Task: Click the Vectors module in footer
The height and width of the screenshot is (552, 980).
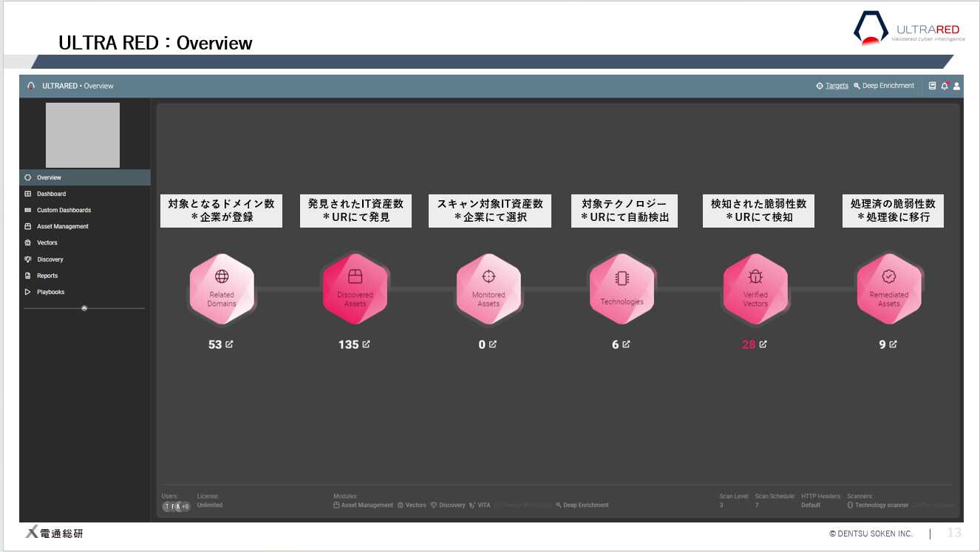Action: 412,505
